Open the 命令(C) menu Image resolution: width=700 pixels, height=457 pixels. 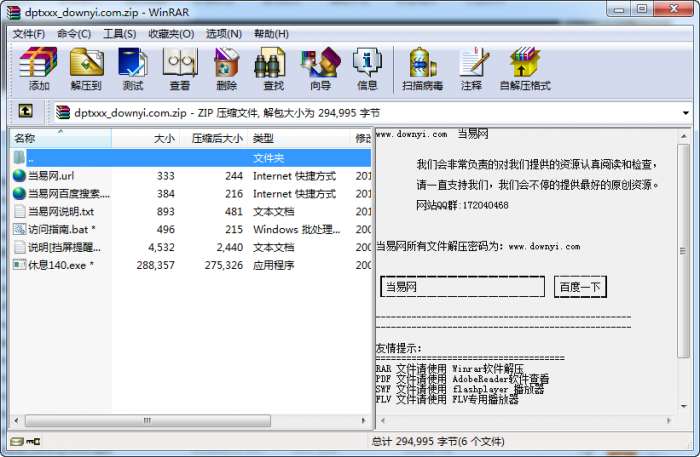click(x=74, y=34)
